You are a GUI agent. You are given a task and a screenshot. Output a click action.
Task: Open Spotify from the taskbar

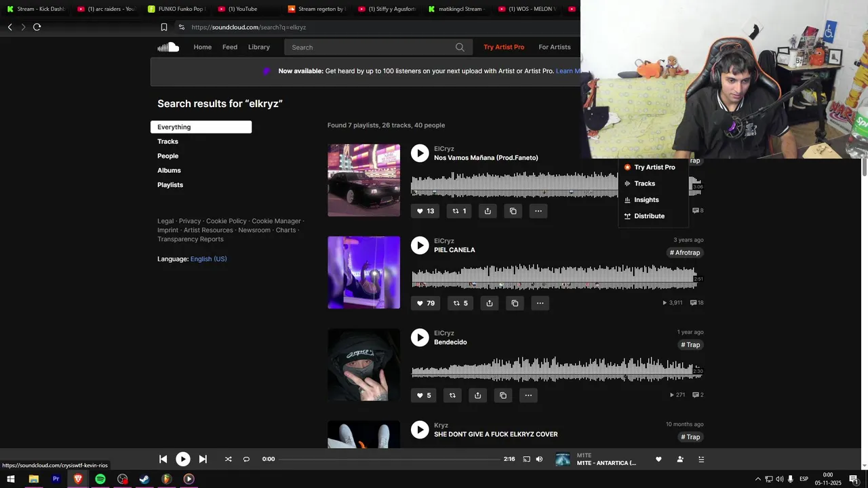[x=100, y=479]
